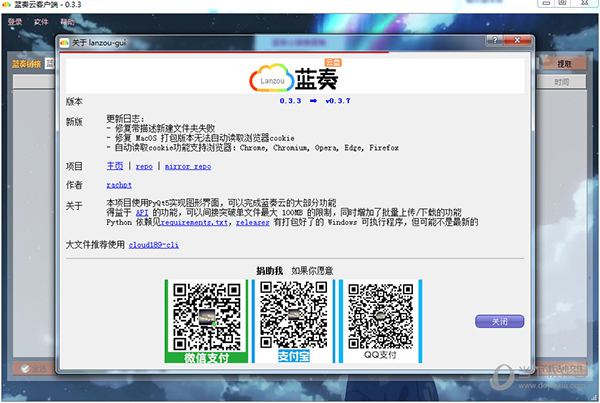Click the author link rachpt
This screenshot has height=403, width=600.
click(x=119, y=185)
